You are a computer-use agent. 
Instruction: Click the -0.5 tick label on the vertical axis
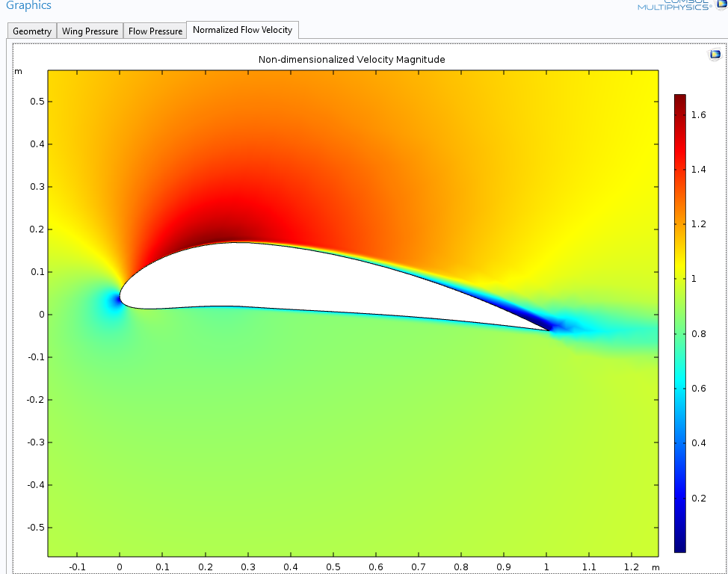(36, 528)
